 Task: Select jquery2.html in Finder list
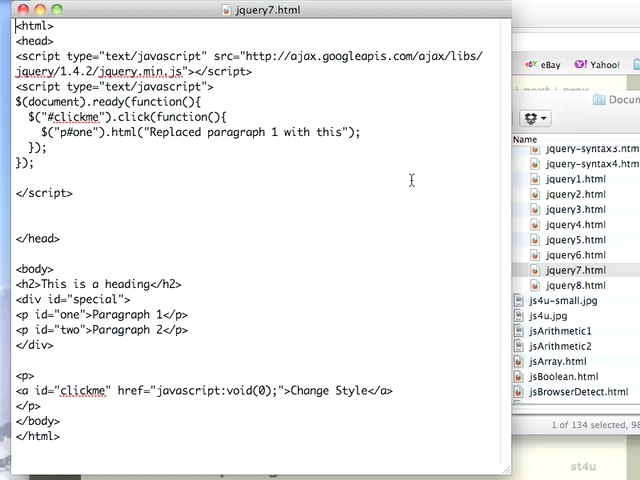(576, 194)
